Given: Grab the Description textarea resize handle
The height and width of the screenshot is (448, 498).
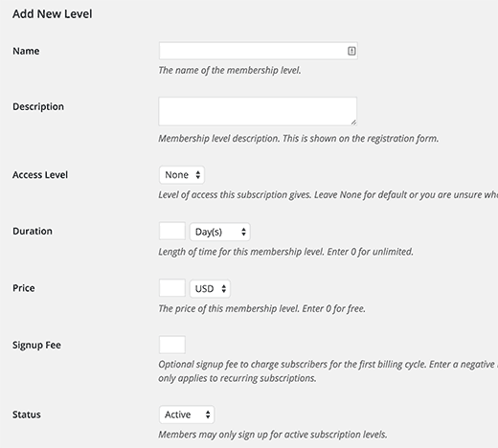Looking at the screenshot, I should pos(353,123).
